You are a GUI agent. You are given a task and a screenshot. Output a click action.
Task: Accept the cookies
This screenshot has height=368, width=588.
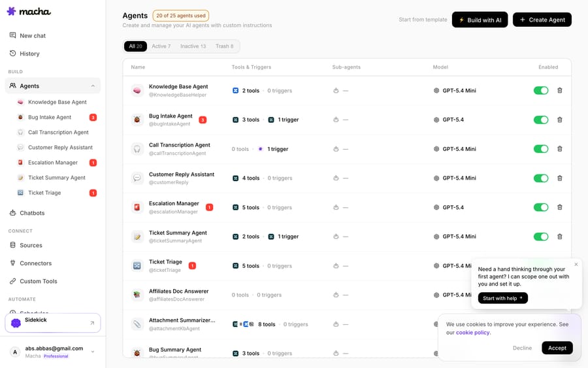pos(557,348)
